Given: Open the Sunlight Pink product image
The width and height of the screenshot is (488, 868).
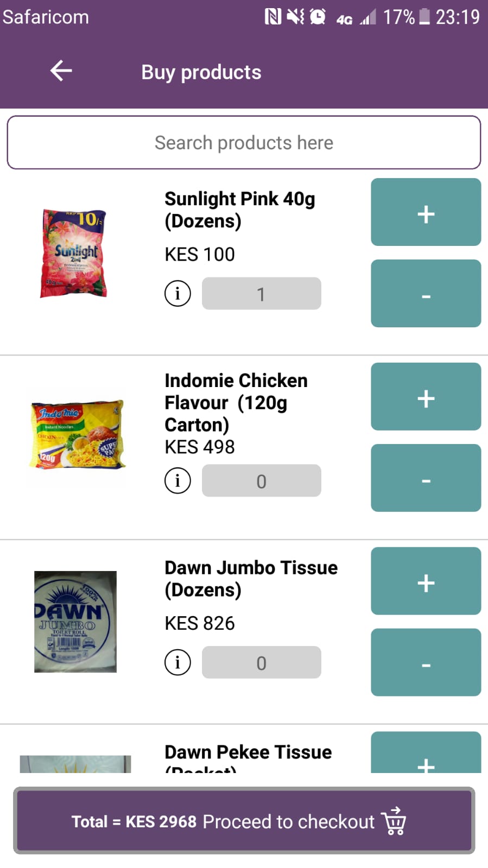Looking at the screenshot, I should coord(75,254).
